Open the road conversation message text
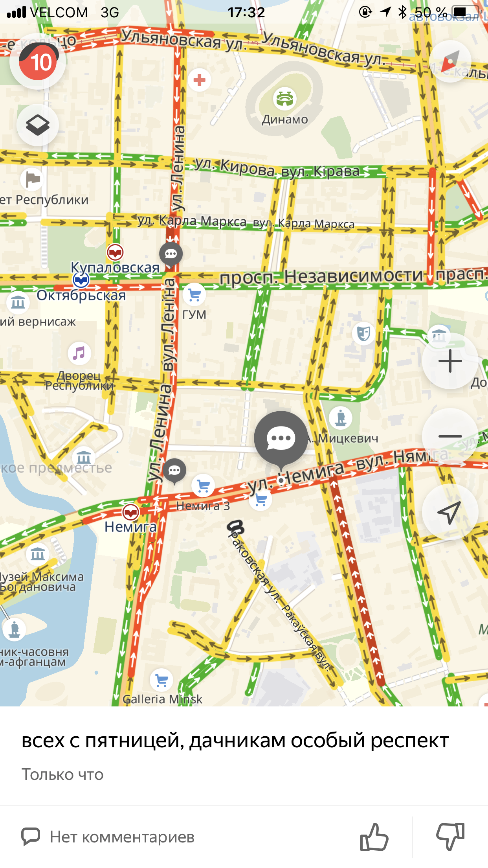Image resolution: width=488 pixels, height=868 pixels. click(x=235, y=741)
